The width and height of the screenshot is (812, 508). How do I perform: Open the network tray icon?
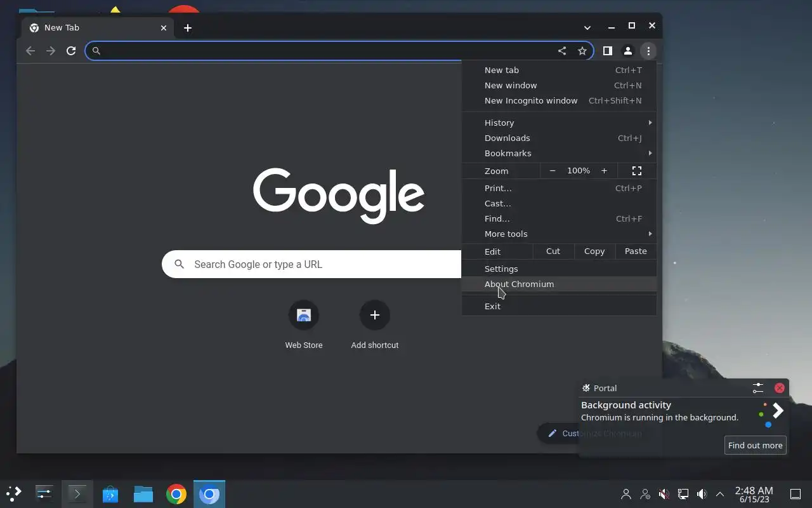click(x=683, y=493)
